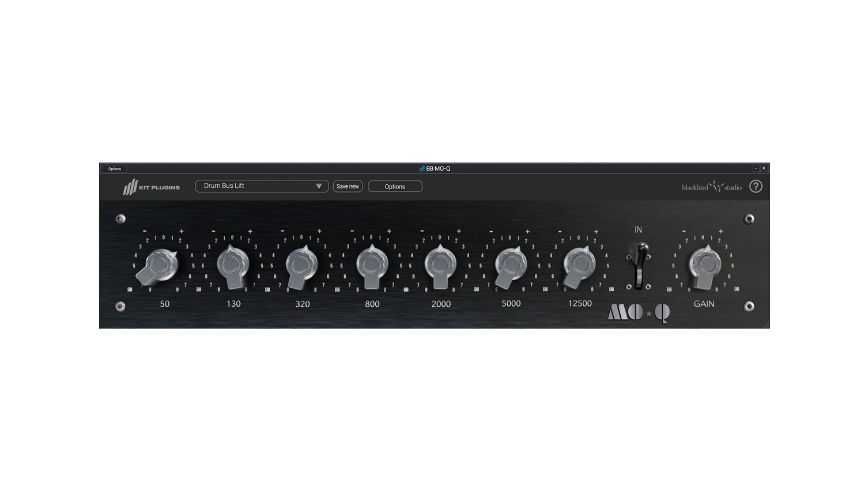Screen dimensions: 868x490
Task: Open Options next to Save new
Action: pos(395,186)
